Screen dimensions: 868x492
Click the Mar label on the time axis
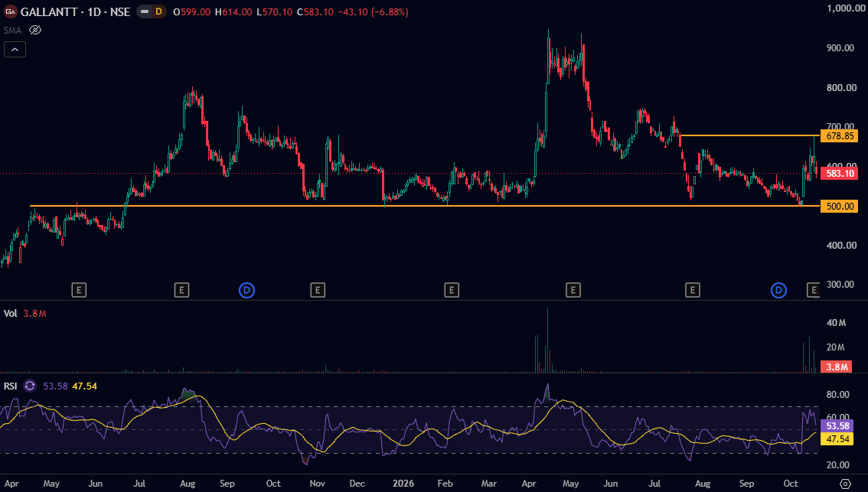click(489, 483)
